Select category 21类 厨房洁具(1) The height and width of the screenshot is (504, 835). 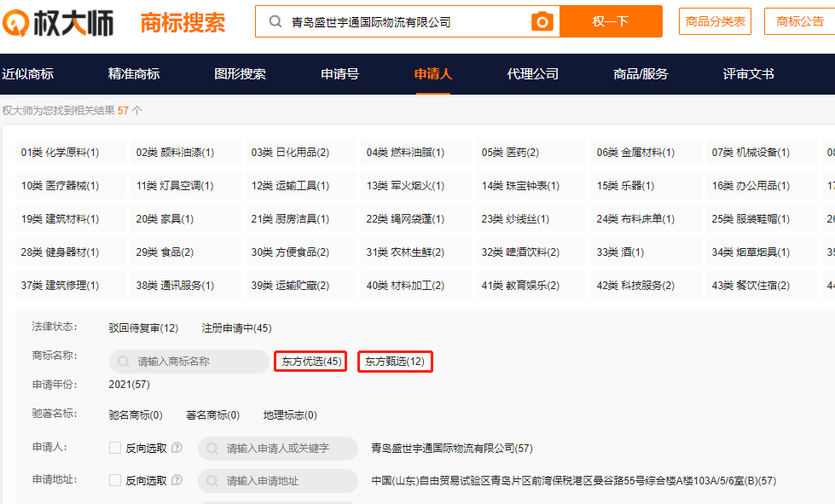pos(300,218)
